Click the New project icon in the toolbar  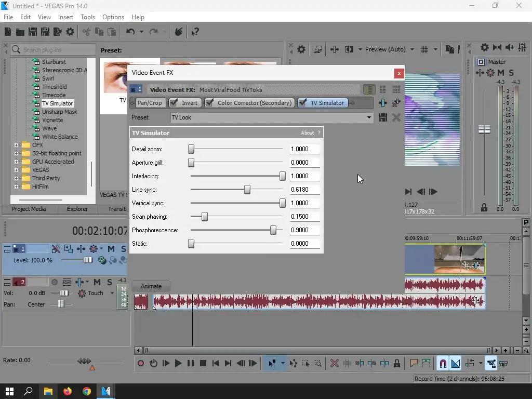[x=8, y=32]
